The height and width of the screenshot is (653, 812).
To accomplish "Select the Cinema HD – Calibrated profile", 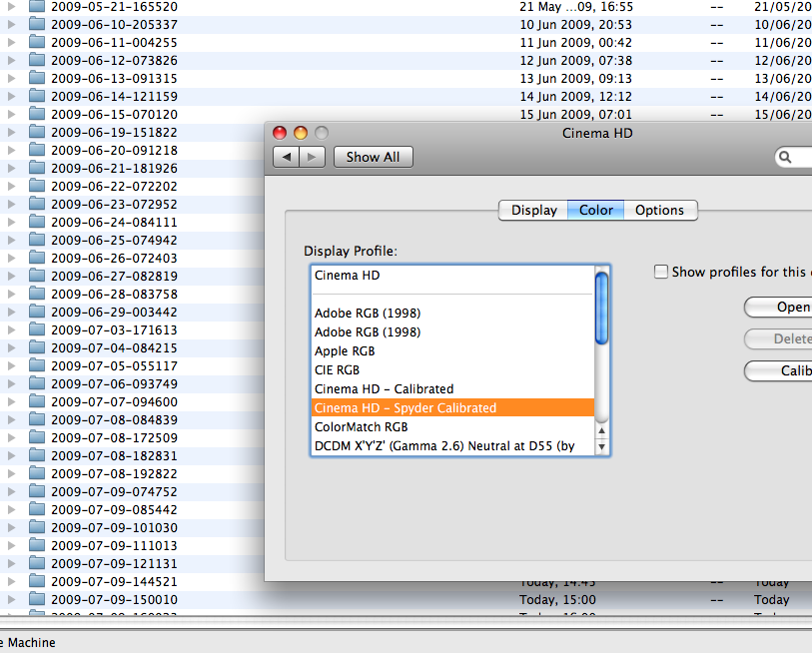I will point(453,388).
